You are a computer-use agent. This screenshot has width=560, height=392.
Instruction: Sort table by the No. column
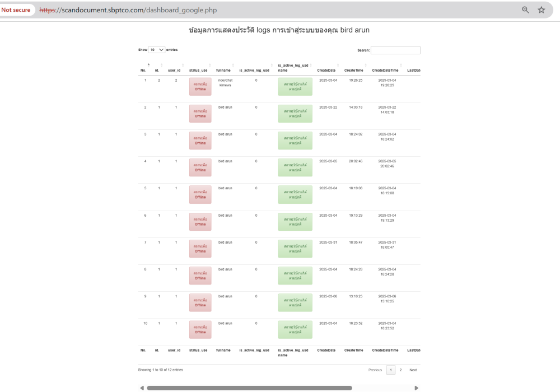(143, 70)
